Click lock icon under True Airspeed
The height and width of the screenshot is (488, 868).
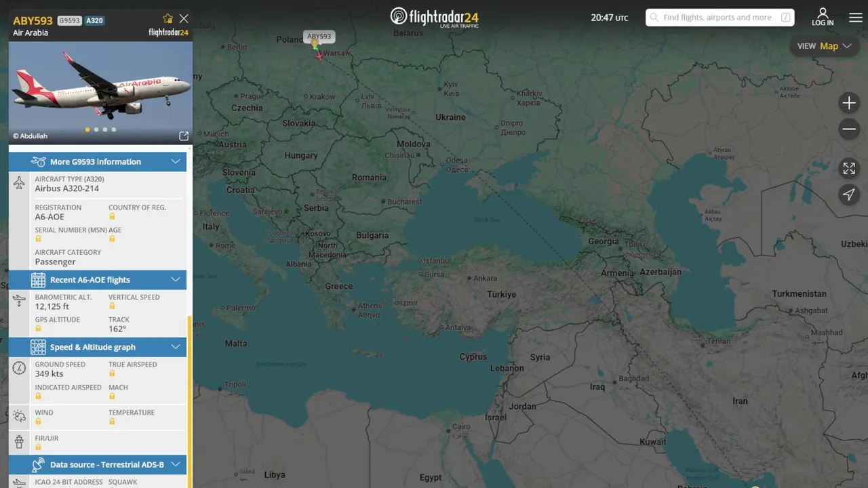(x=112, y=373)
